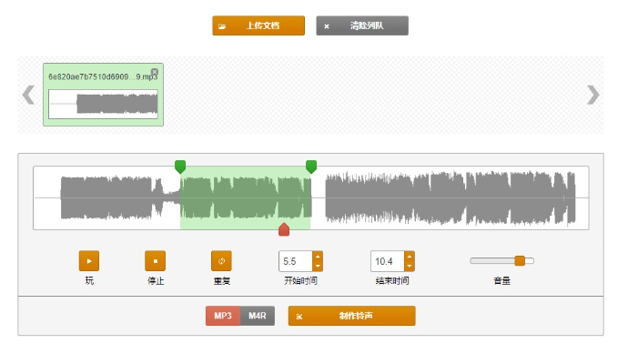Decrease end time with down arrow
The image size is (628, 364).
[x=410, y=267]
